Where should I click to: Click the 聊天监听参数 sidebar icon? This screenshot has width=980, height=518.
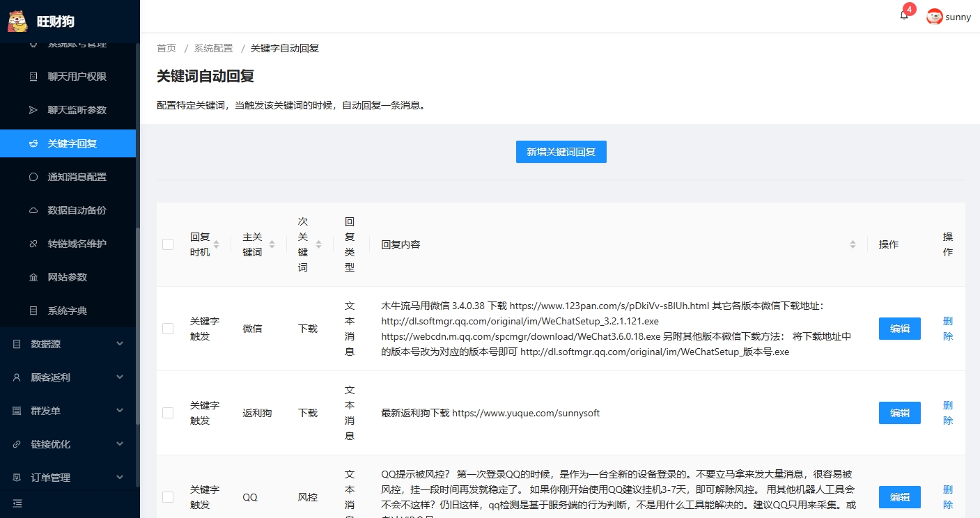coord(33,110)
